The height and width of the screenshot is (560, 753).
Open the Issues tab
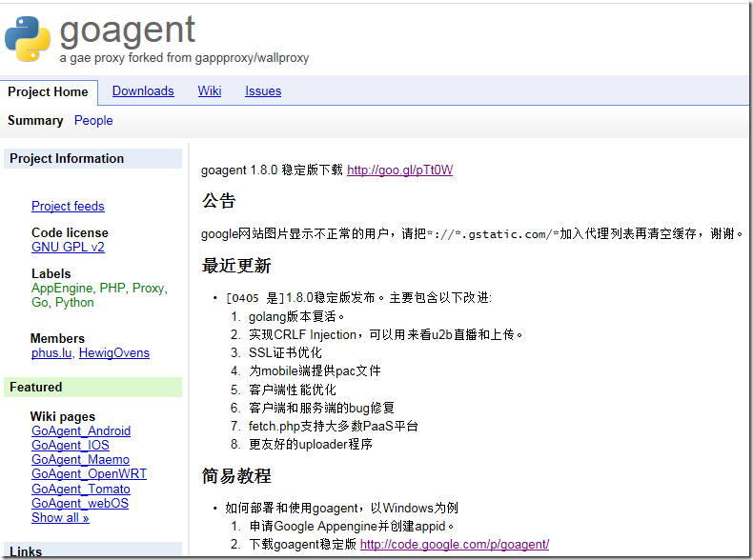pos(263,91)
